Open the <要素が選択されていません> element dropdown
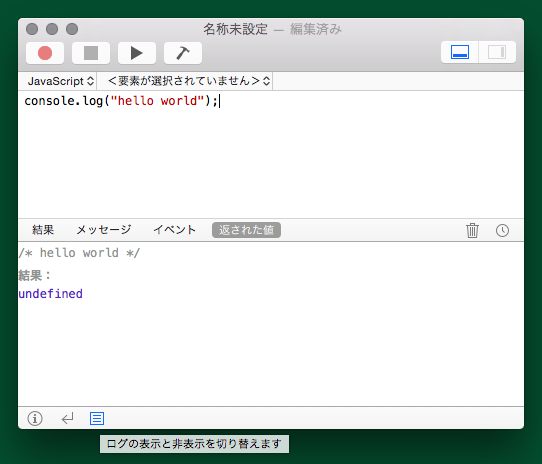 click(x=189, y=81)
